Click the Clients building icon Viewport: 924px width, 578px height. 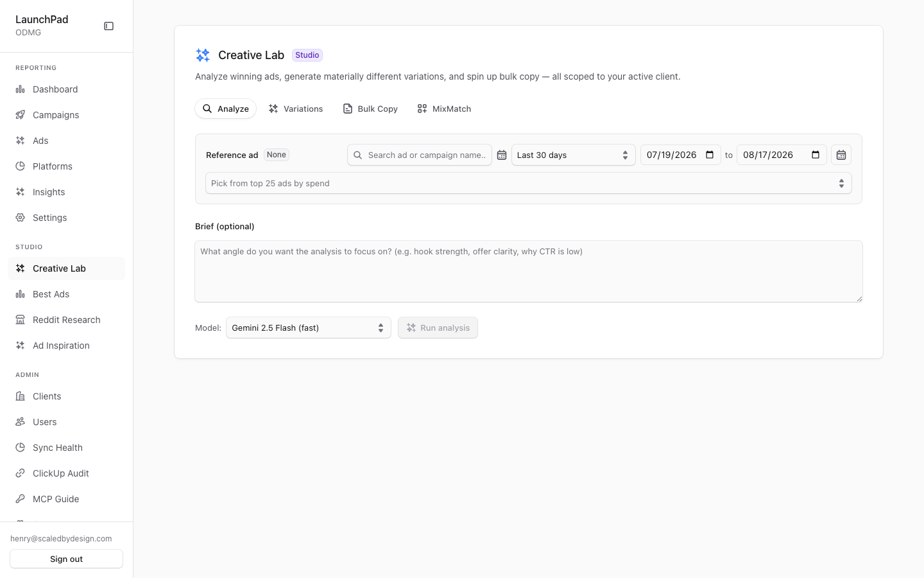pos(21,396)
